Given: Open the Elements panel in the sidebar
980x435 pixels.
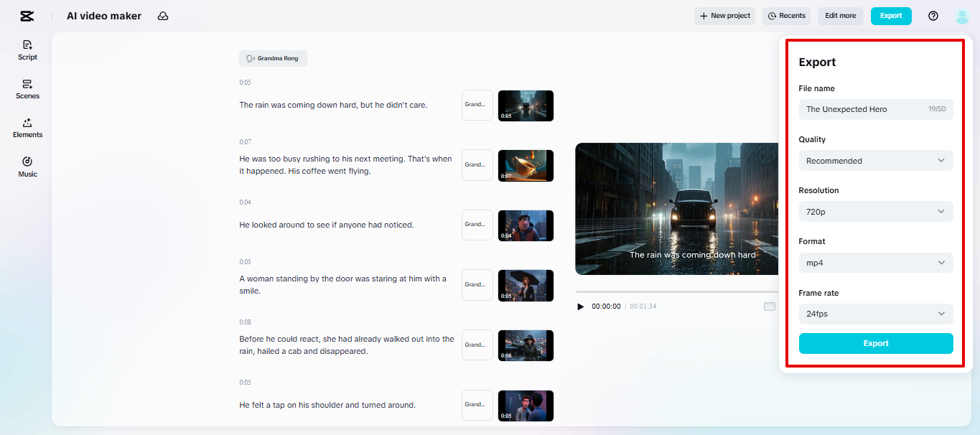Looking at the screenshot, I should coord(27,128).
